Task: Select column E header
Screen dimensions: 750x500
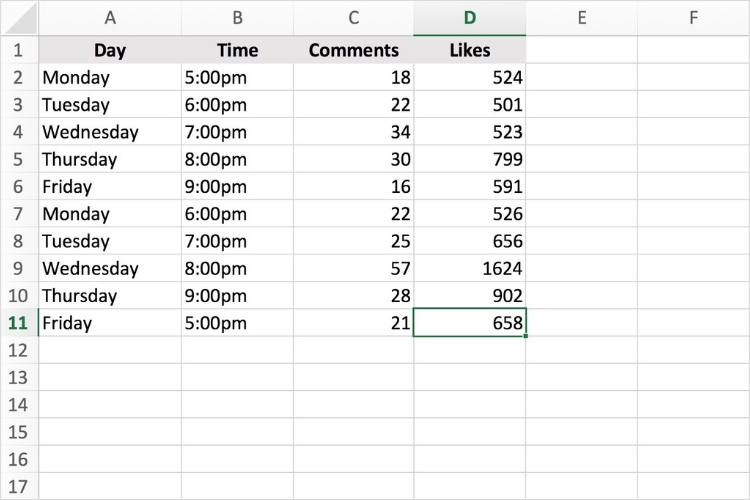Action: tap(581, 18)
